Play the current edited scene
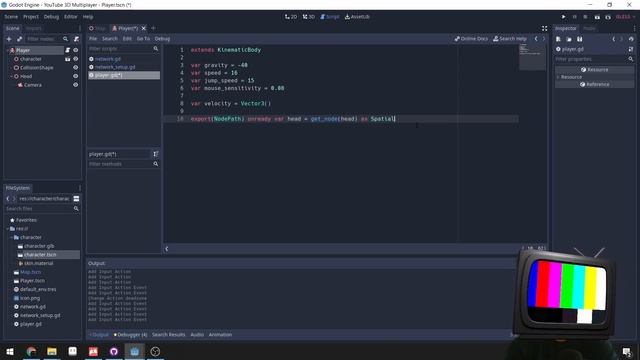640x360 pixels. pyautogui.click(x=597, y=17)
